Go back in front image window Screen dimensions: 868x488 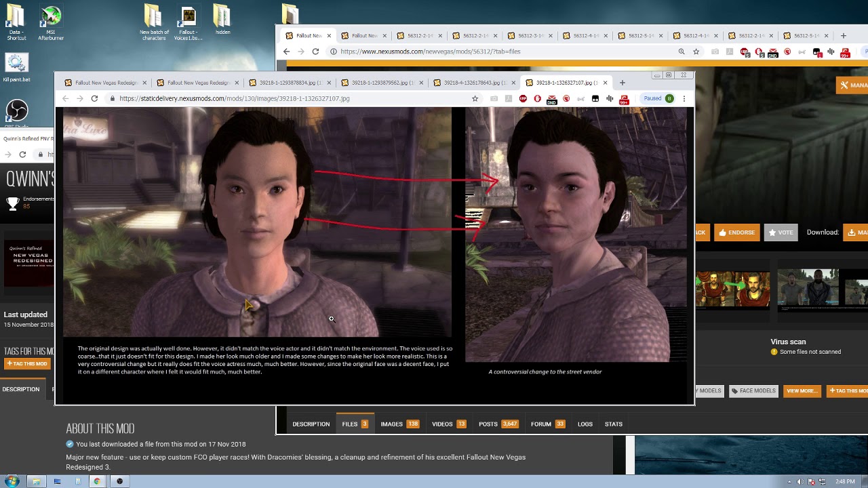pos(66,98)
